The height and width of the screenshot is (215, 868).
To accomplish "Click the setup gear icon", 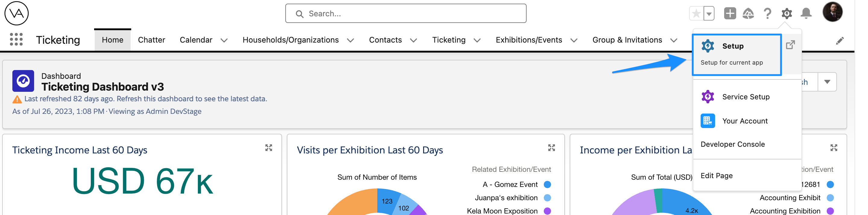I will pos(787,14).
